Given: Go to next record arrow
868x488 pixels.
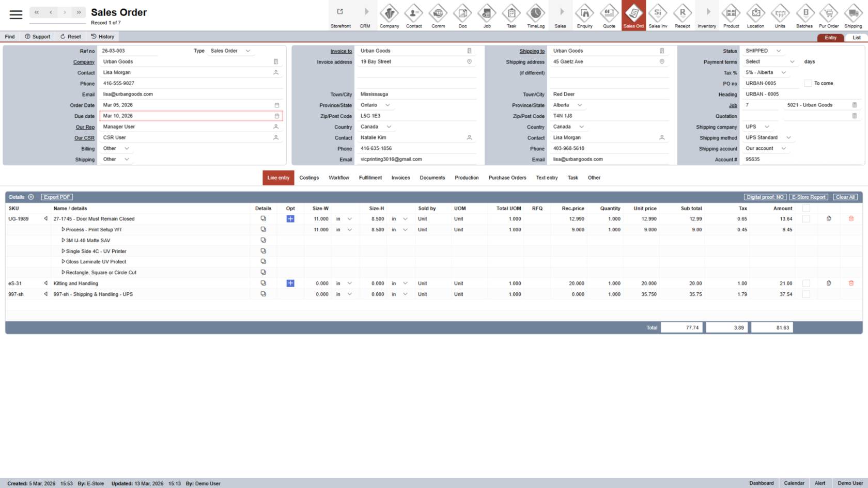Looking at the screenshot, I should (65, 12).
